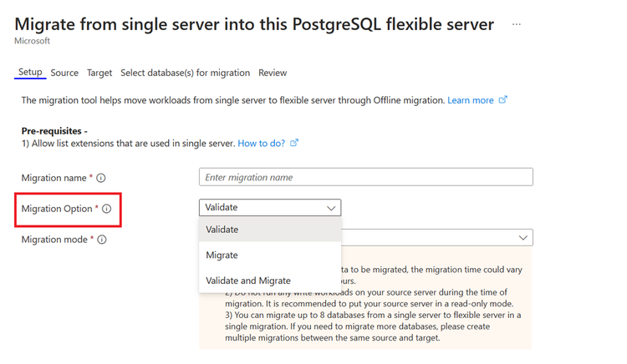Viewport: 627px width, 364px height.
Task: Open the ellipsis more options menu
Action: tap(517, 25)
